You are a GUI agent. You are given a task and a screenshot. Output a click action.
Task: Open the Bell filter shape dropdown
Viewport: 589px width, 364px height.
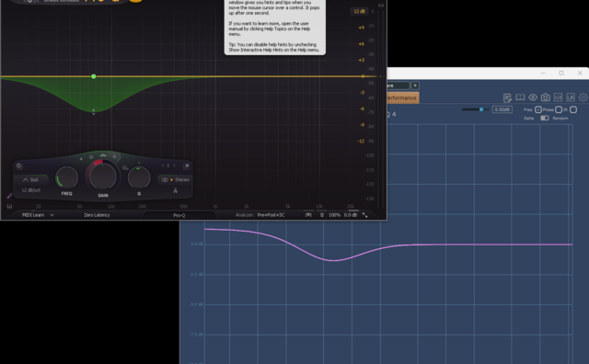click(x=30, y=180)
